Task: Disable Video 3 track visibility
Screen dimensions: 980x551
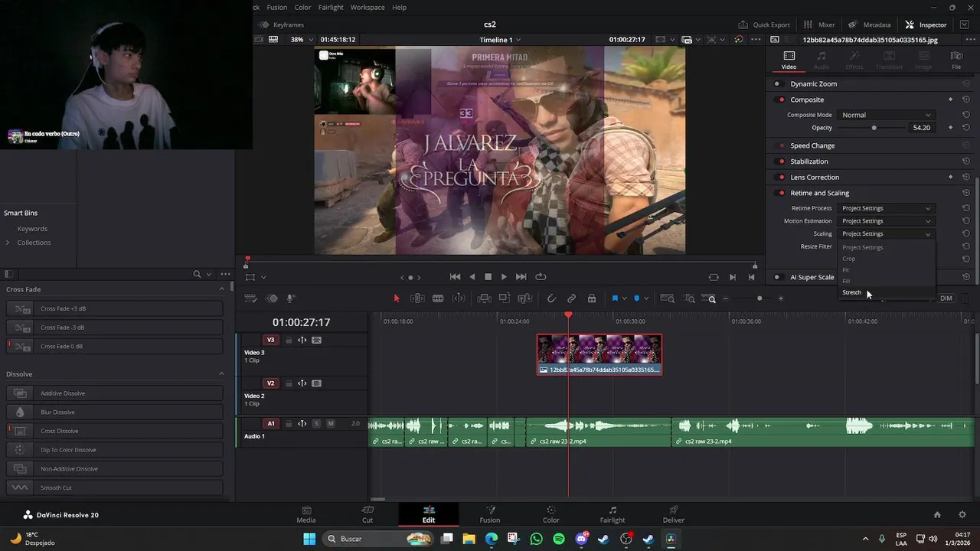Action: point(317,340)
